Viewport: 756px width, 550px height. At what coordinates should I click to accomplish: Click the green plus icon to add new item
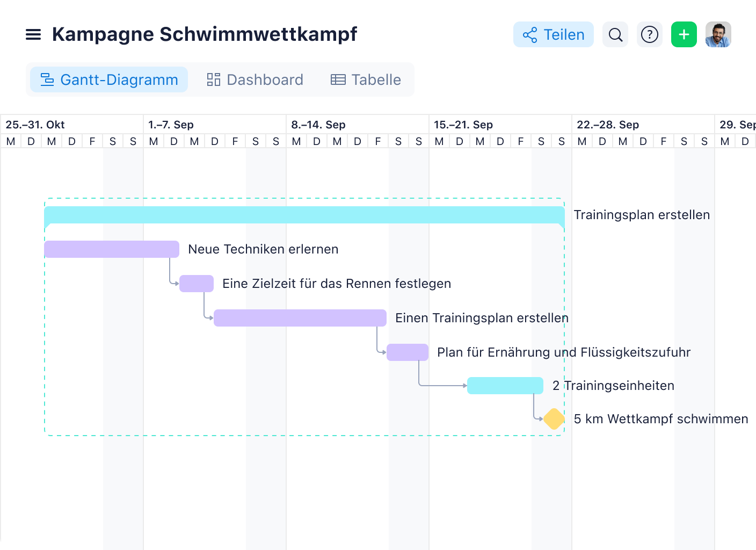684,34
